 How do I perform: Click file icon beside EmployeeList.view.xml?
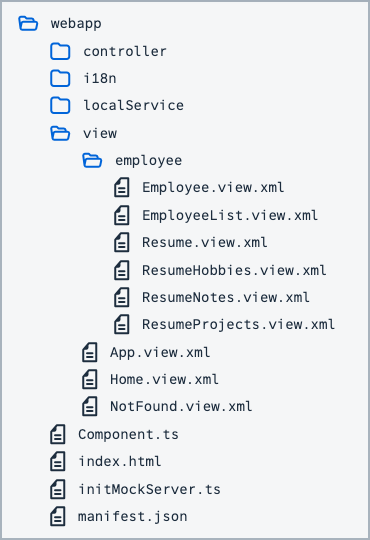[x=122, y=215]
